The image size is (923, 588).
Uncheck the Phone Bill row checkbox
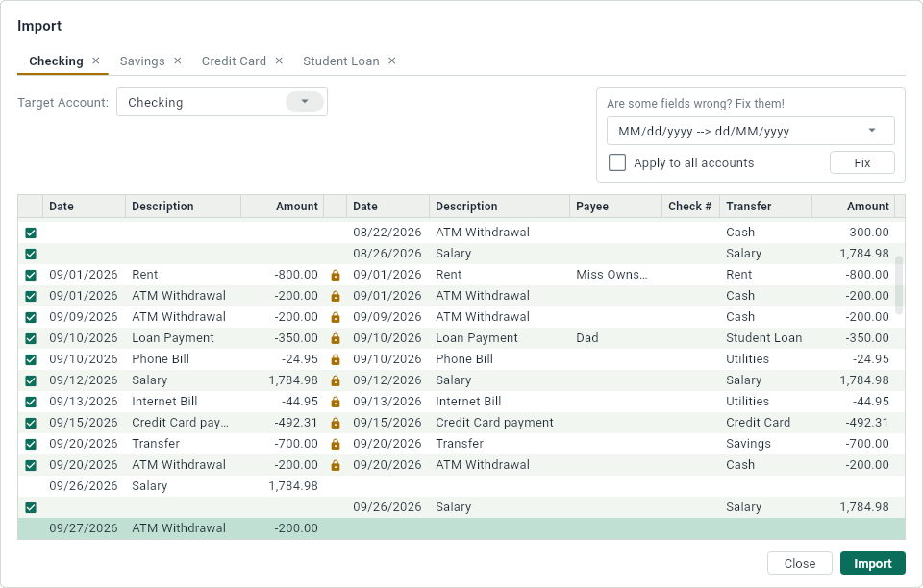(x=31, y=360)
